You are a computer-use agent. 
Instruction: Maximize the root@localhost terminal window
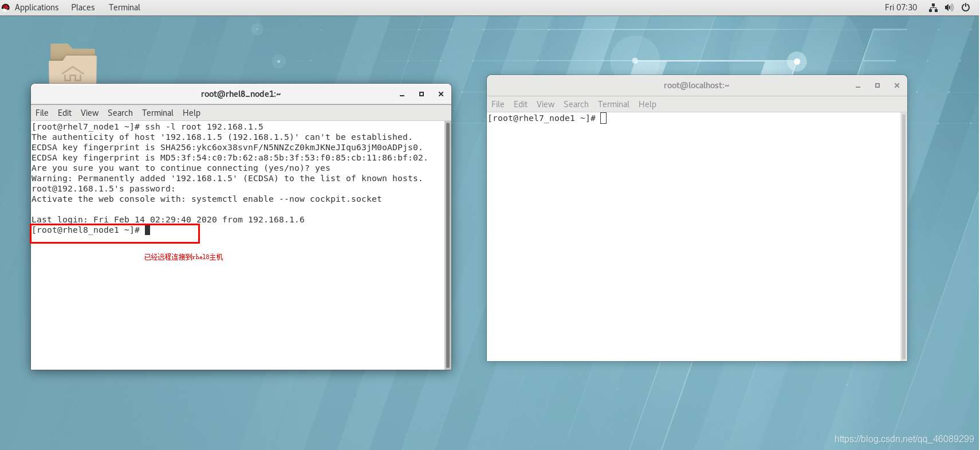[x=877, y=85]
